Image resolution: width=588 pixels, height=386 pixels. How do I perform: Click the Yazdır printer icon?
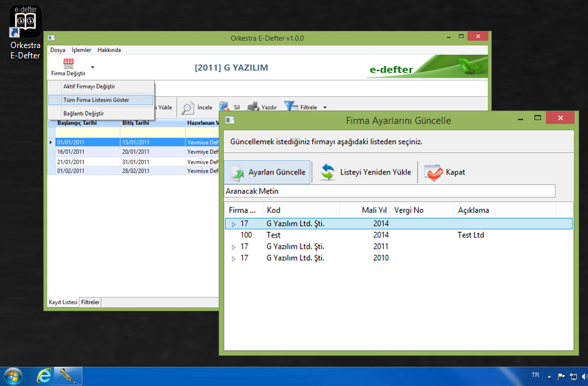pyautogui.click(x=253, y=107)
